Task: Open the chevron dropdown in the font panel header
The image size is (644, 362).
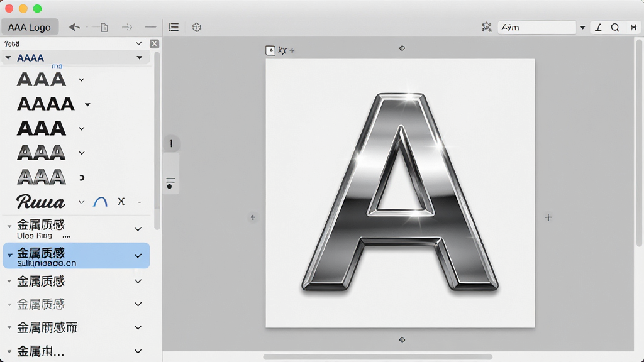Action: pyautogui.click(x=139, y=43)
